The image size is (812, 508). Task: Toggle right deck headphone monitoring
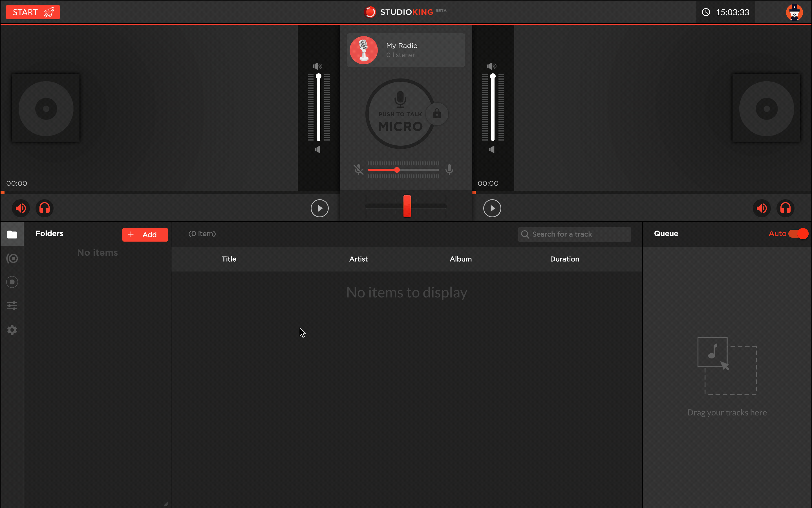[785, 208]
